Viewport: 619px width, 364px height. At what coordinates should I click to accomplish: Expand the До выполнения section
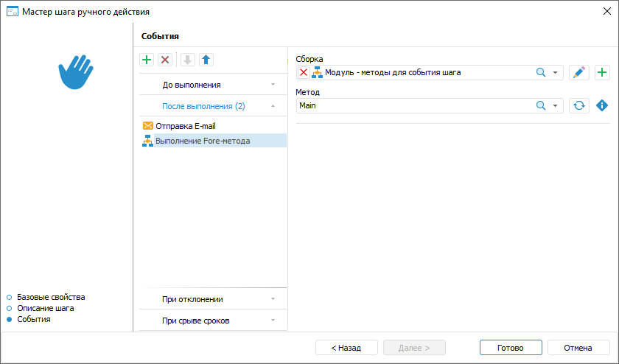(x=212, y=85)
